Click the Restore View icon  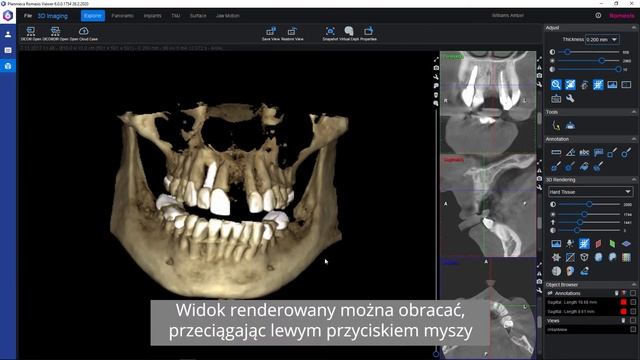click(292, 31)
